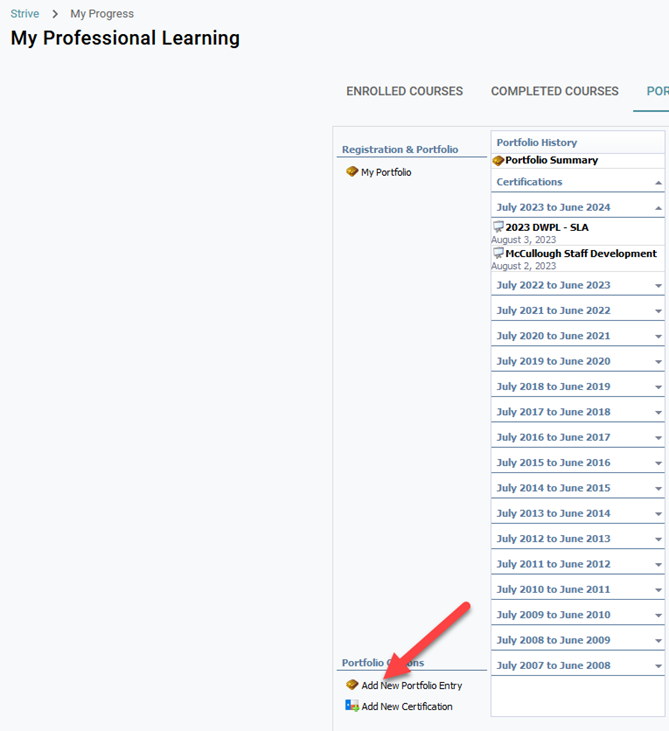Click the McCullough Staff Development course icon
This screenshot has width=669, height=731.
(x=498, y=254)
